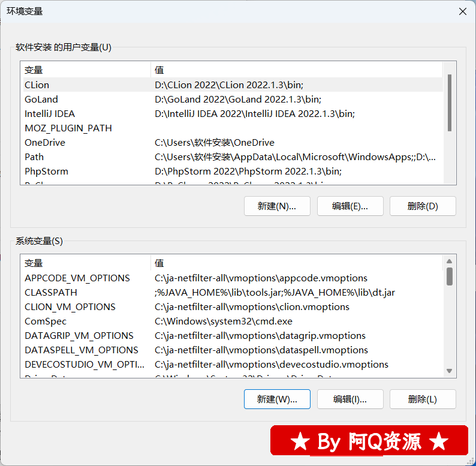This screenshot has height=466, width=476.
Task: Select the GoLand user variable row
Action: tap(233, 100)
